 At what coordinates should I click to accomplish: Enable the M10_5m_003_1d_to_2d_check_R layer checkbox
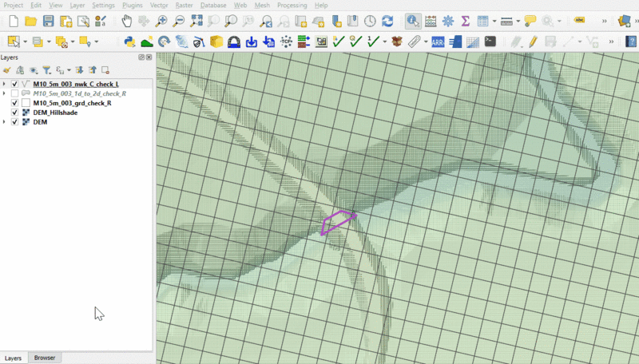[15, 93]
